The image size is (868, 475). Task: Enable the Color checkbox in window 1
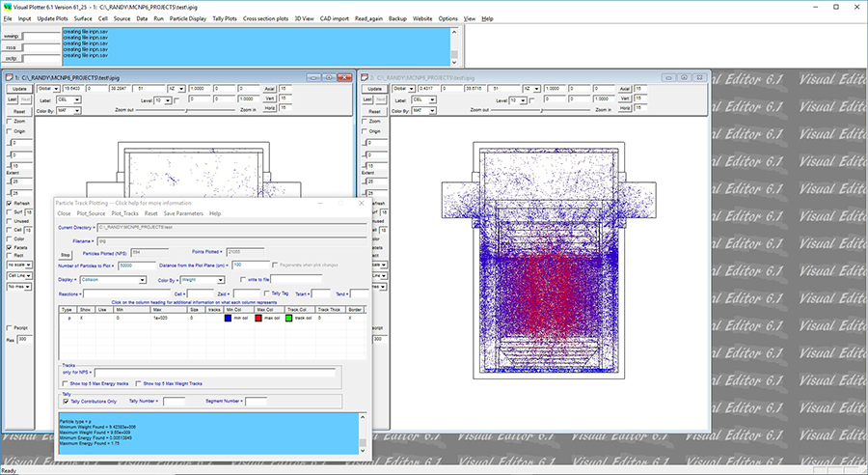tap(9, 238)
